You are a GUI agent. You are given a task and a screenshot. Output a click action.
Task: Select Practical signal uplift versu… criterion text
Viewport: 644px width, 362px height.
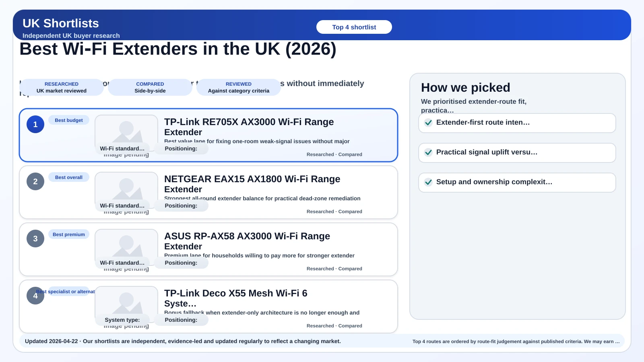tap(487, 152)
